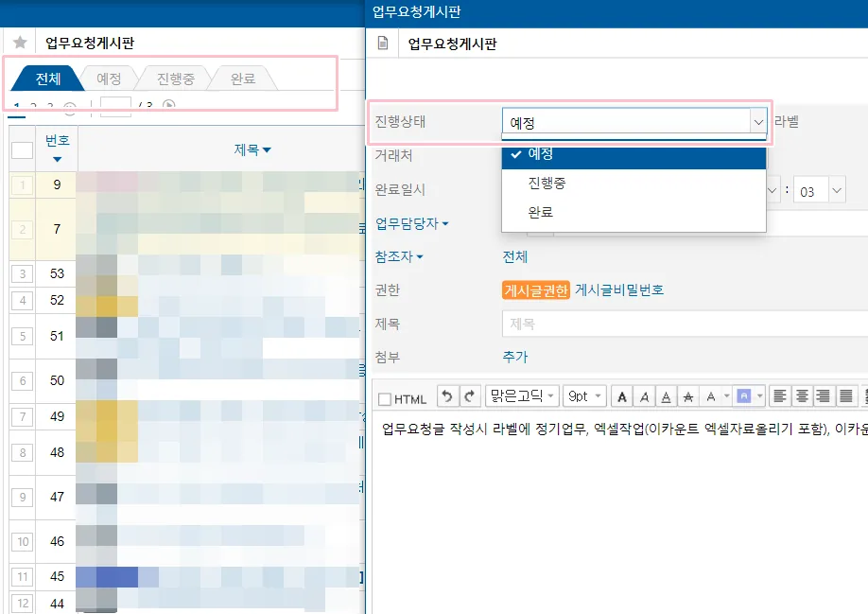Click the redo arrow in editor toolbar
This screenshot has height=614, width=868.
click(469, 396)
